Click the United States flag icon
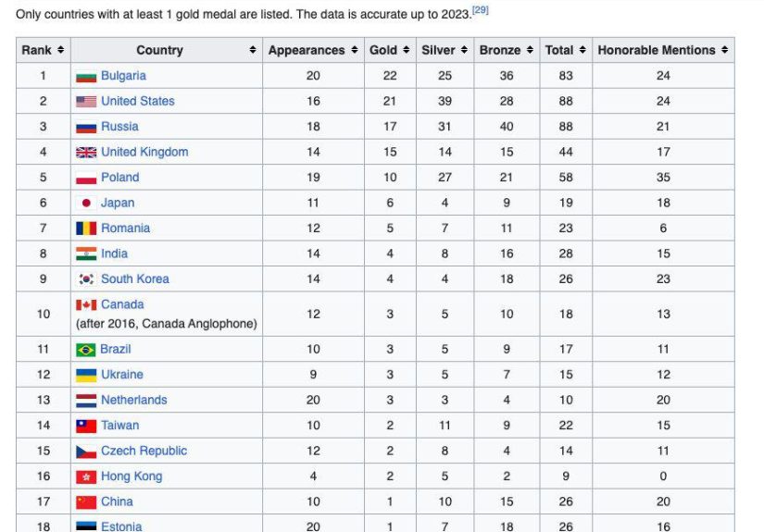The image size is (764, 532). pyautogui.click(x=86, y=102)
